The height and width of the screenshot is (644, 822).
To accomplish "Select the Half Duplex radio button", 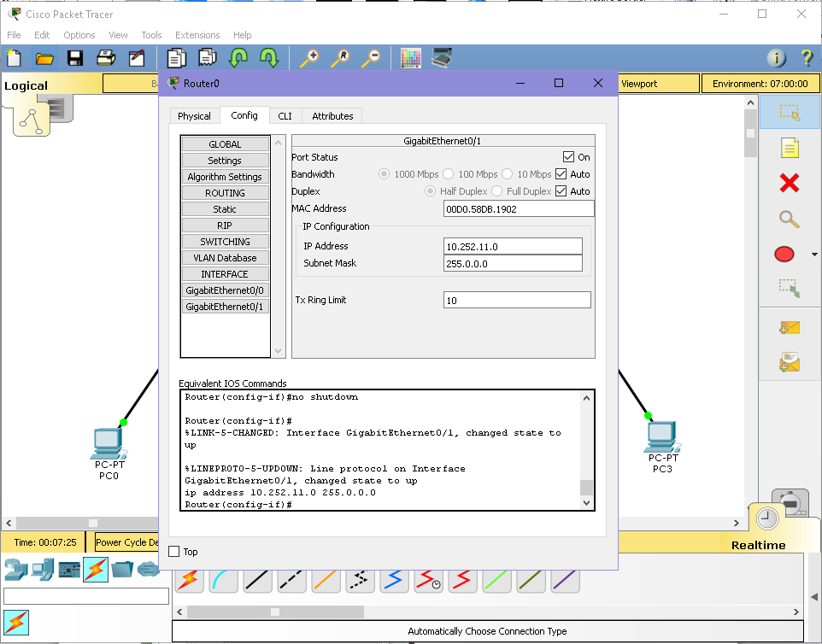I will (431, 191).
